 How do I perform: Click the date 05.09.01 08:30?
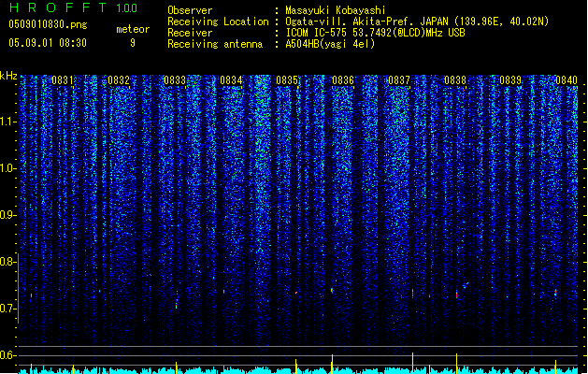48,43
